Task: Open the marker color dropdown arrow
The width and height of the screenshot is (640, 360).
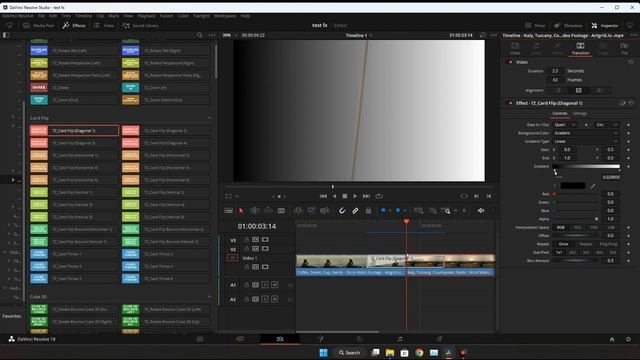Action: (405, 211)
